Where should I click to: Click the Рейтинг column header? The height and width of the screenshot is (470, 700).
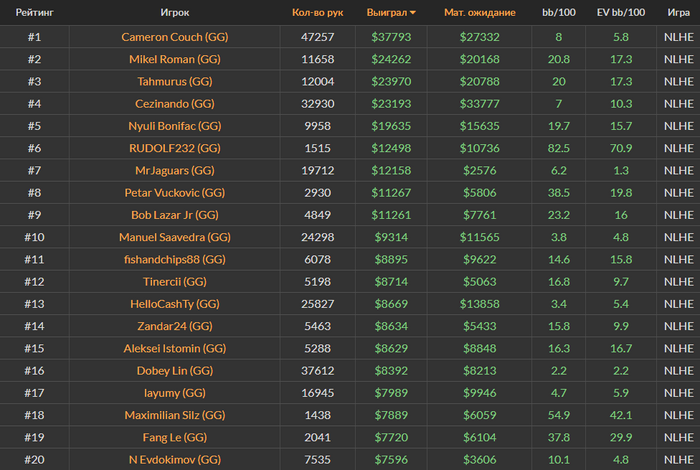point(34,12)
